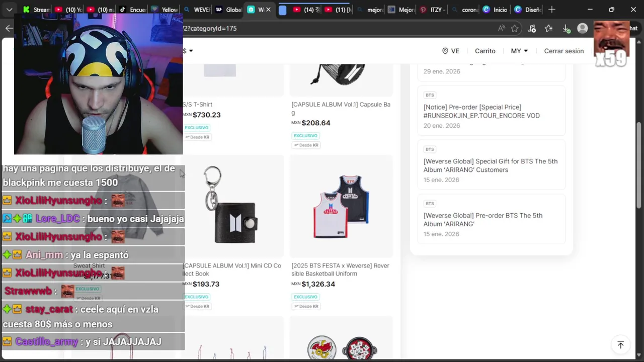Open the favorites list icon
Viewport: 644px width, 362px height.
(548, 29)
